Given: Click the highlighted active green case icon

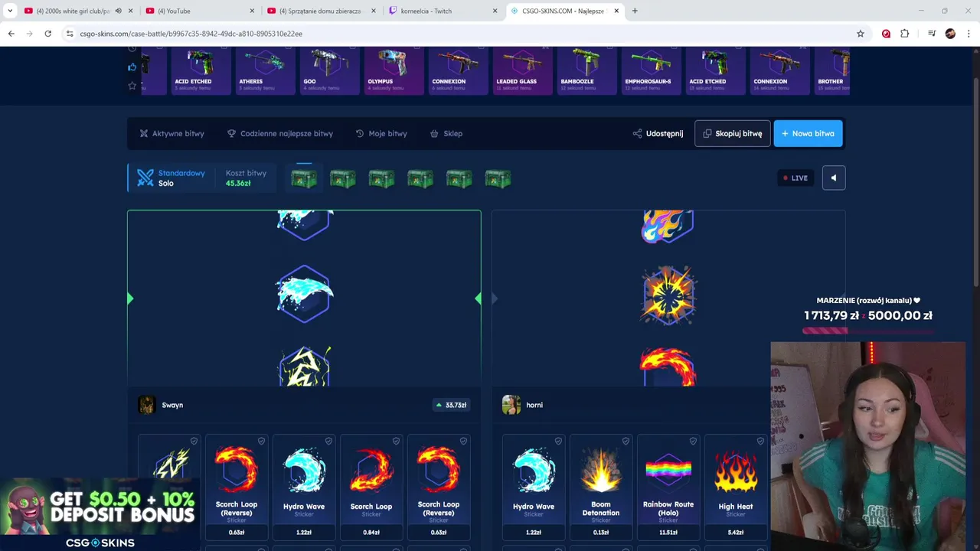Looking at the screenshot, I should point(304,178).
